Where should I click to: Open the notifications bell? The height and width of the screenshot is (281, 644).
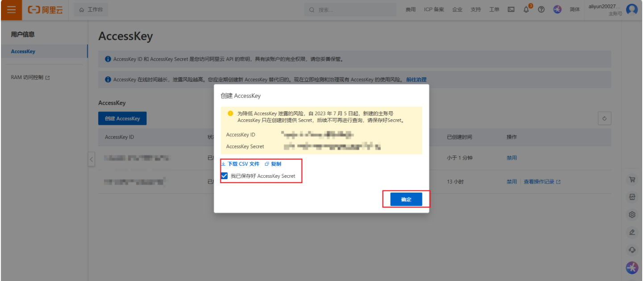tap(527, 10)
